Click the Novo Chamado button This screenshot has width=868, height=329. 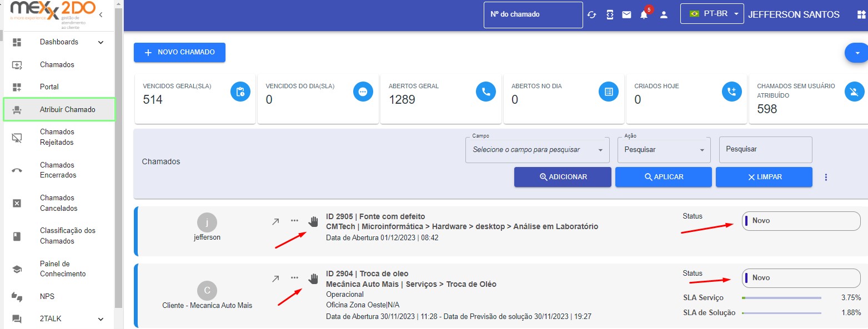click(179, 52)
